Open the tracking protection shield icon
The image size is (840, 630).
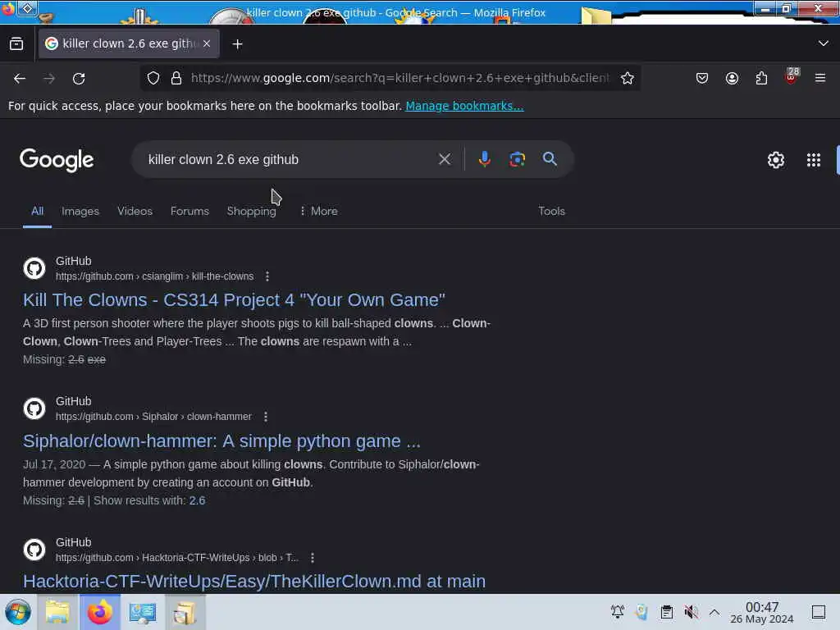click(x=153, y=78)
